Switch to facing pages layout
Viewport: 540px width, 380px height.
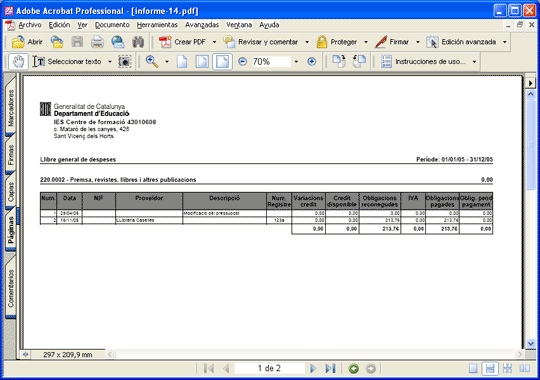[x=524, y=369]
